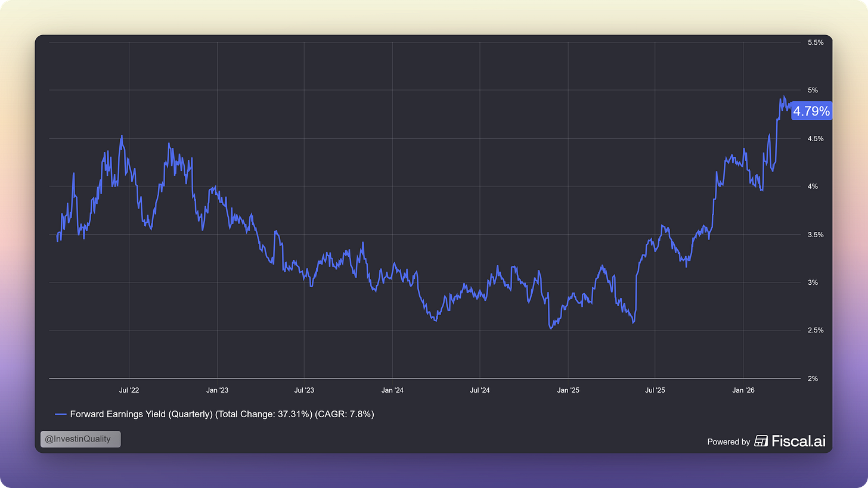Screen dimensions: 868x488
Task: Click the 2.5% y-axis label
Action: pos(815,330)
